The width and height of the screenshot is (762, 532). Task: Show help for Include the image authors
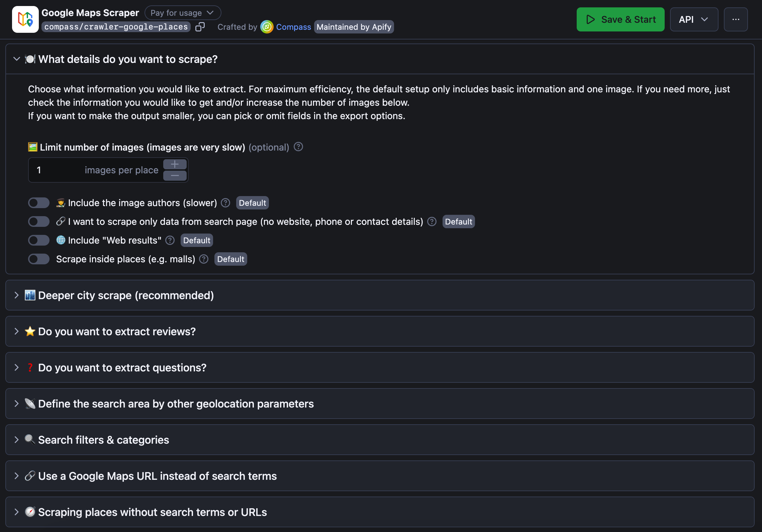point(226,203)
